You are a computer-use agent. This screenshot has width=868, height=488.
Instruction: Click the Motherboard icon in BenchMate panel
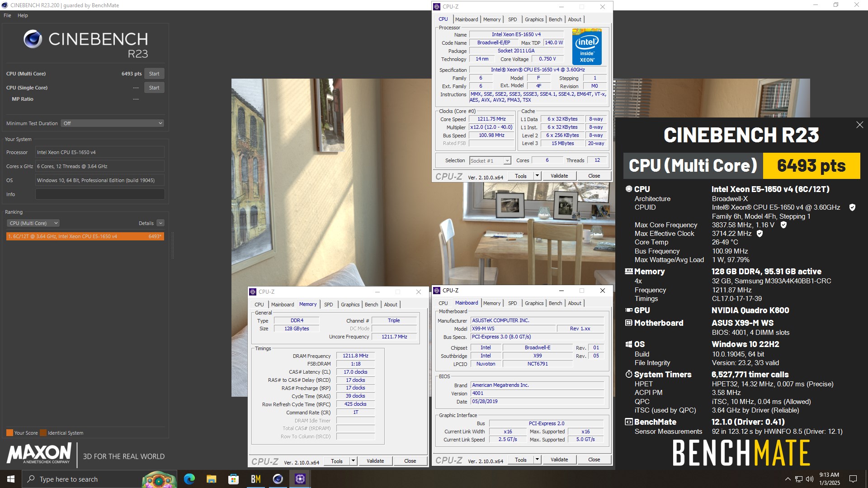pyautogui.click(x=628, y=323)
